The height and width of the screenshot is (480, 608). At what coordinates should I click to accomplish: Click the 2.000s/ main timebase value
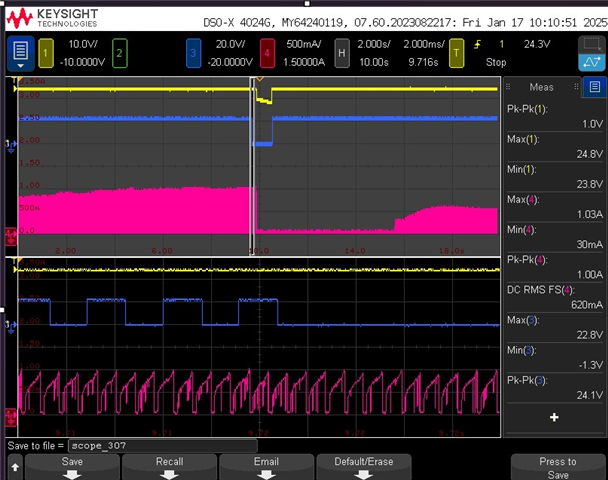tap(374, 44)
